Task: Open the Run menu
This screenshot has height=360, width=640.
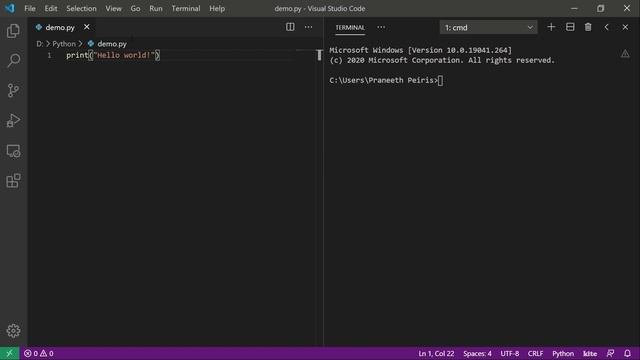Action: point(156,9)
